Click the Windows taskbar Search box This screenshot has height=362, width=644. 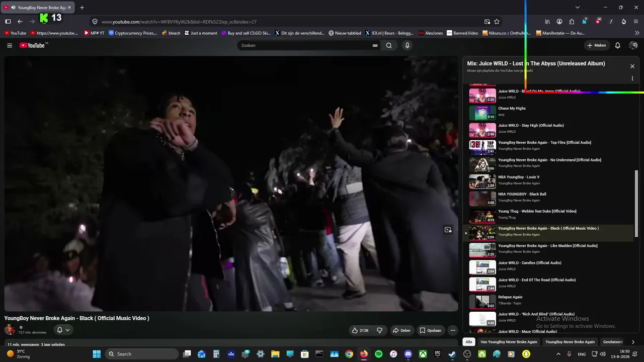(142, 354)
